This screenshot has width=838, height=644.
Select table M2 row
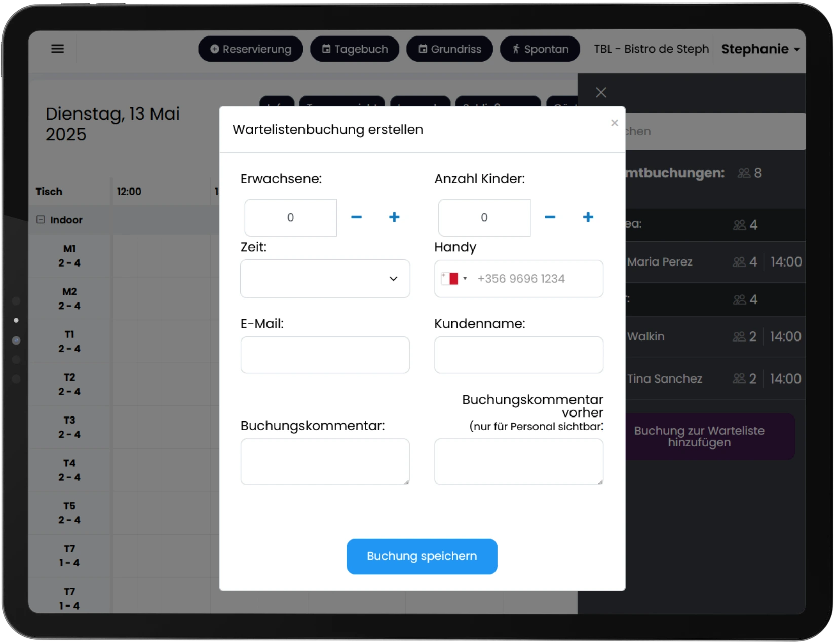(x=69, y=298)
